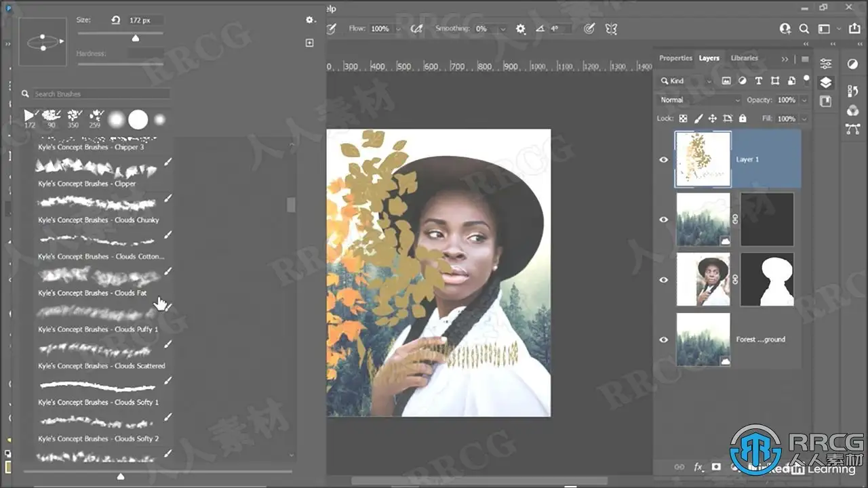This screenshot has height=488, width=868.
Task: Show more panel tabs chevron
Action: (785, 59)
